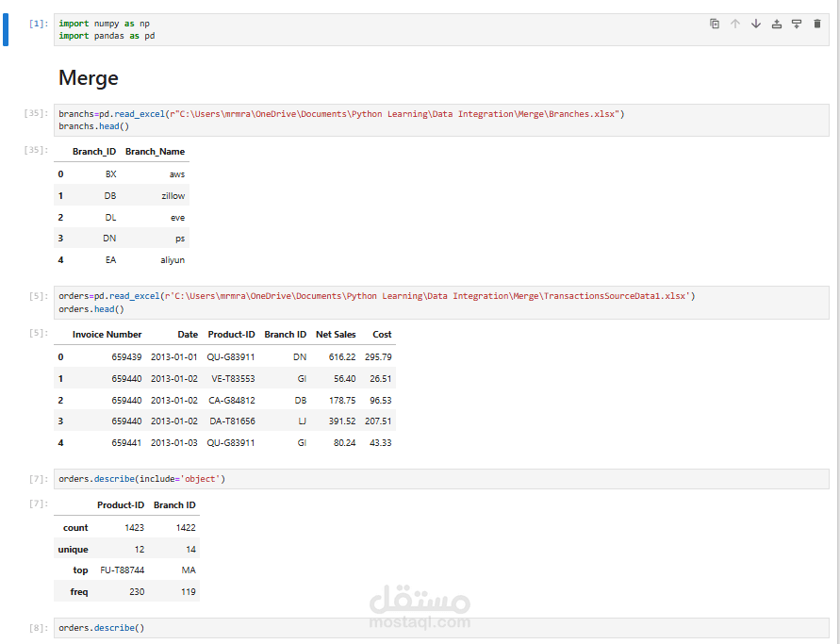Image resolution: width=840 pixels, height=644 pixels.
Task: Click the date 2013-01-01
Action: pyautogui.click(x=174, y=356)
